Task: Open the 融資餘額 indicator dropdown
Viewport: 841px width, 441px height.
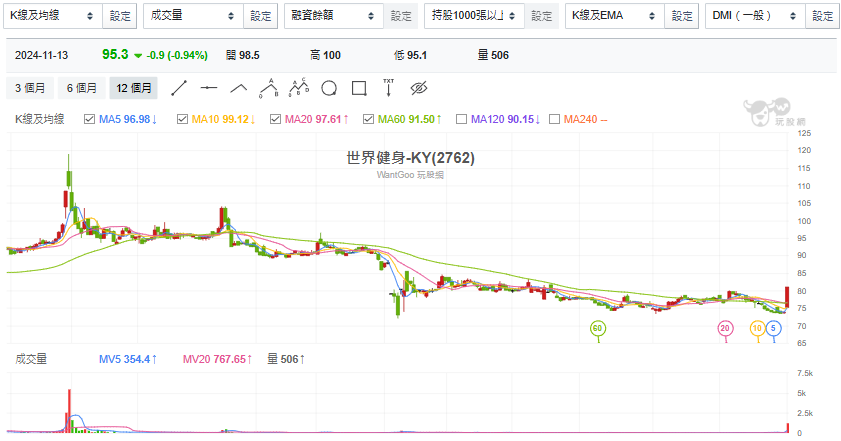Action: point(334,16)
